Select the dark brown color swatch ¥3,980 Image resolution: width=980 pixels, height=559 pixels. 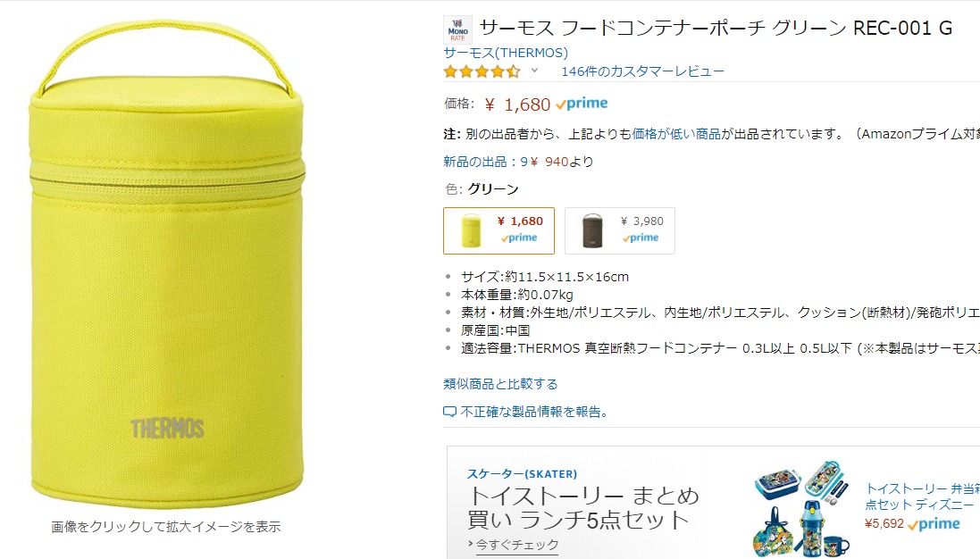point(620,230)
